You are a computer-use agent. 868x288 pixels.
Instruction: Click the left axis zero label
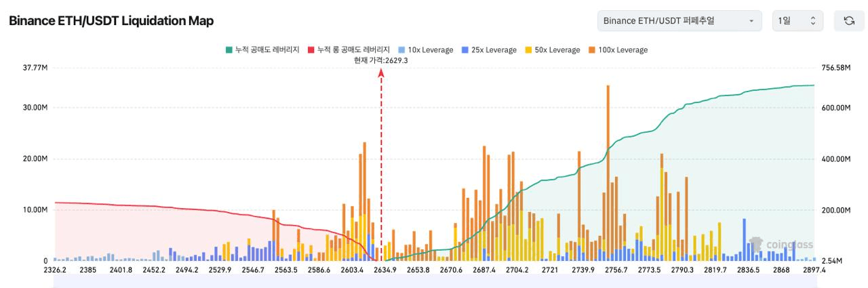[45, 261]
